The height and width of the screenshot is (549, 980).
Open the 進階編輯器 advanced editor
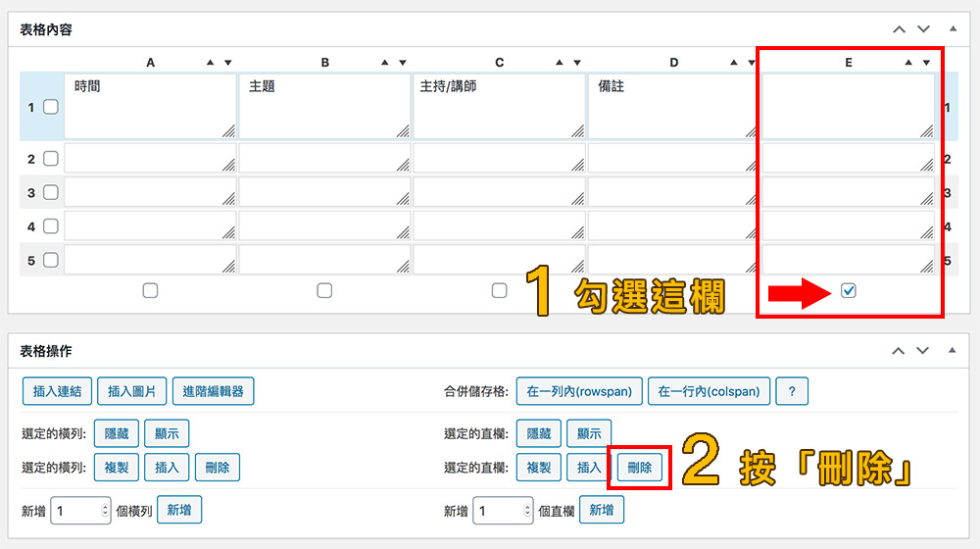(214, 391)
